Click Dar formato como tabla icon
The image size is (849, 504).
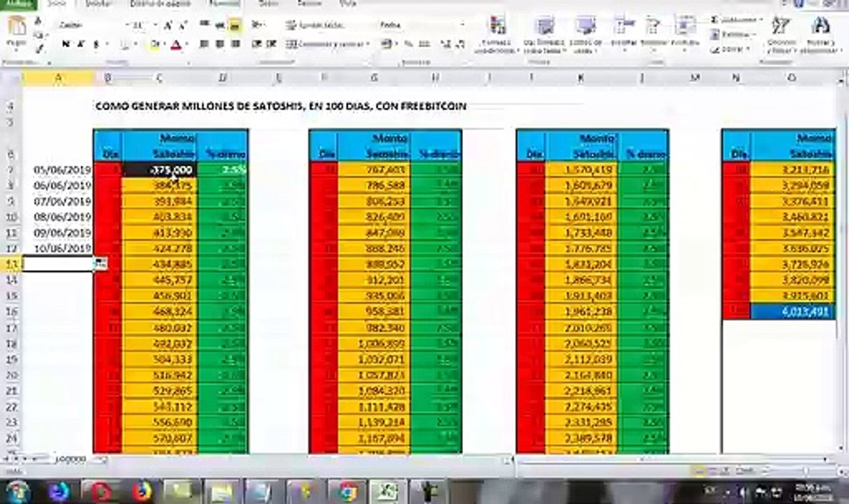coord(545,26)
